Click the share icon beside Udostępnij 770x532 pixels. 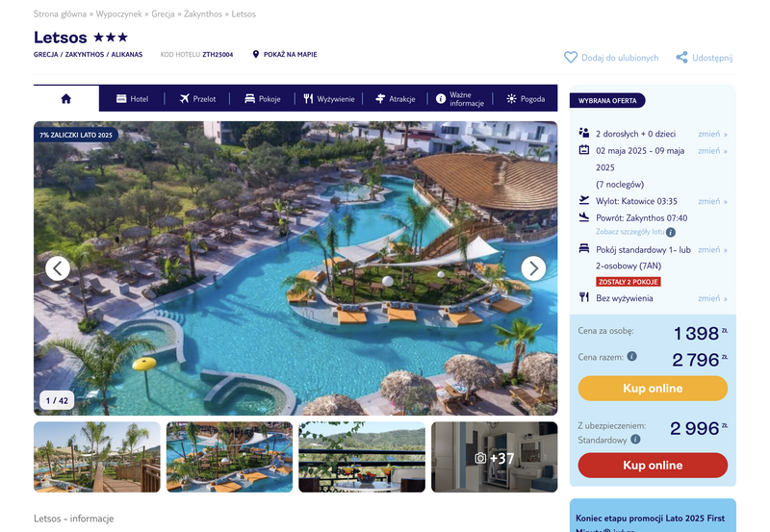[681, 58]
